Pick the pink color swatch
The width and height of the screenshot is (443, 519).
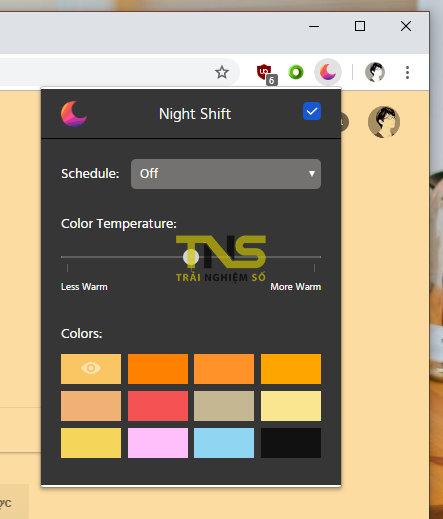click(158, 443)
